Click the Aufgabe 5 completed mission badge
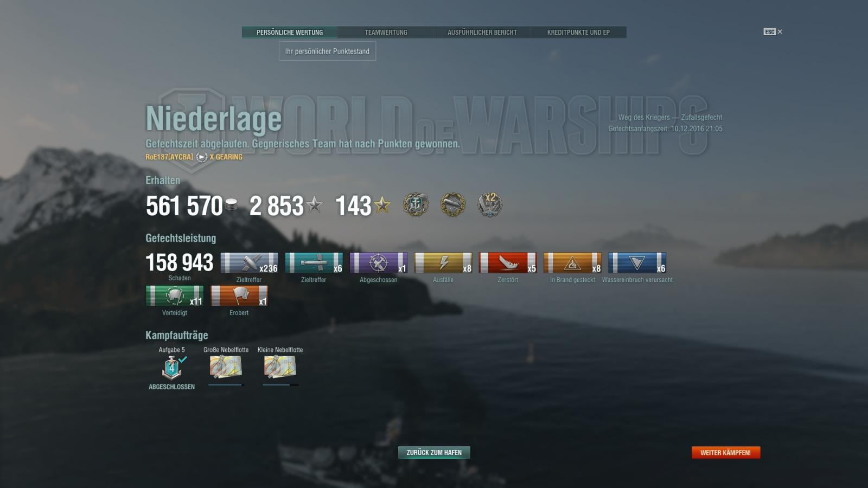The image size is (868, 488). point(172,368)
